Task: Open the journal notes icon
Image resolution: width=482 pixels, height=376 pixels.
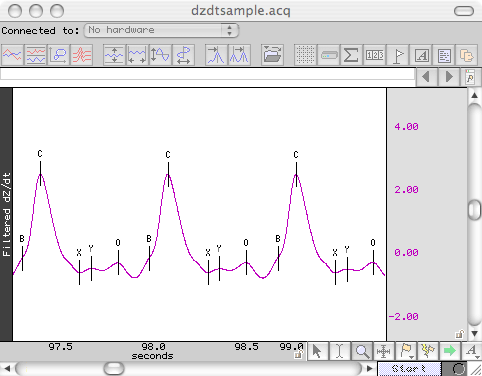Action: 444,55
